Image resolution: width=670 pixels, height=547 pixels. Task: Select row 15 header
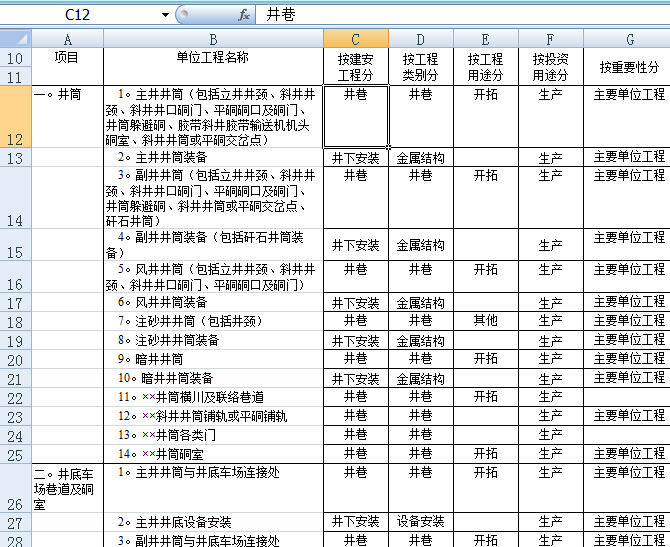pos(16,245)
